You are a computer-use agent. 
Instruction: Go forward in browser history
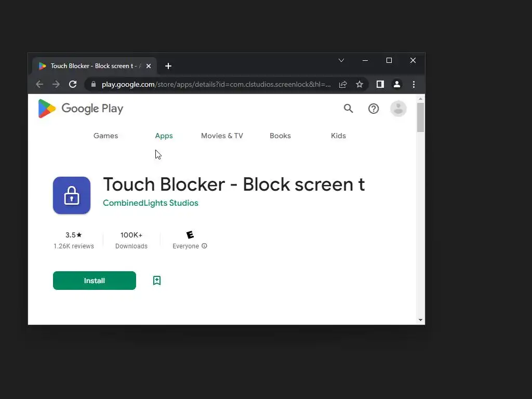click(56, 84)
